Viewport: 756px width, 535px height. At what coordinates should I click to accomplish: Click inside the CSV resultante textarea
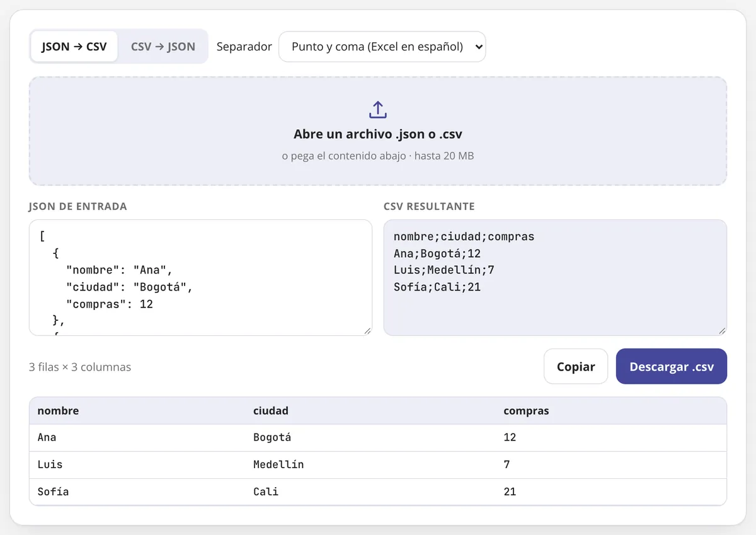click(x=555, y=277)
